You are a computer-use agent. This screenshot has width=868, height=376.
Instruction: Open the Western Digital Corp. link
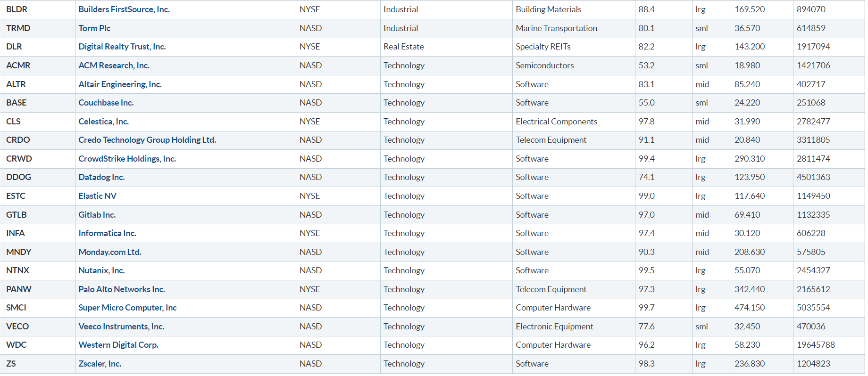point(118,345)
